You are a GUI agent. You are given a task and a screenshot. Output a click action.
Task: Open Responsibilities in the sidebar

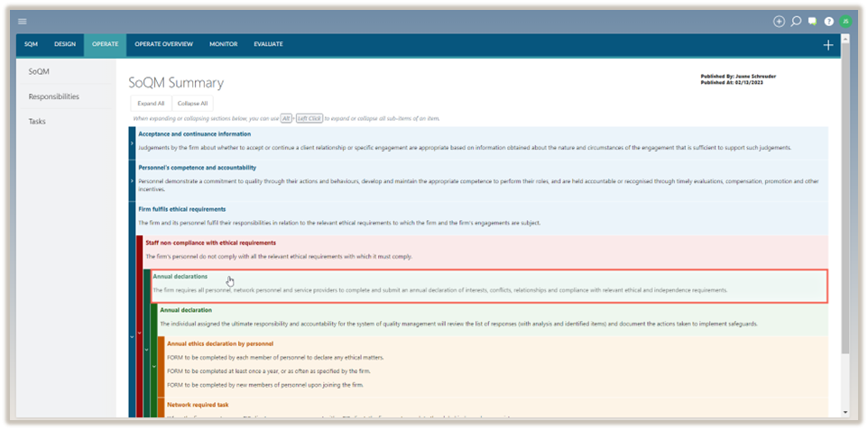point(54,96)
